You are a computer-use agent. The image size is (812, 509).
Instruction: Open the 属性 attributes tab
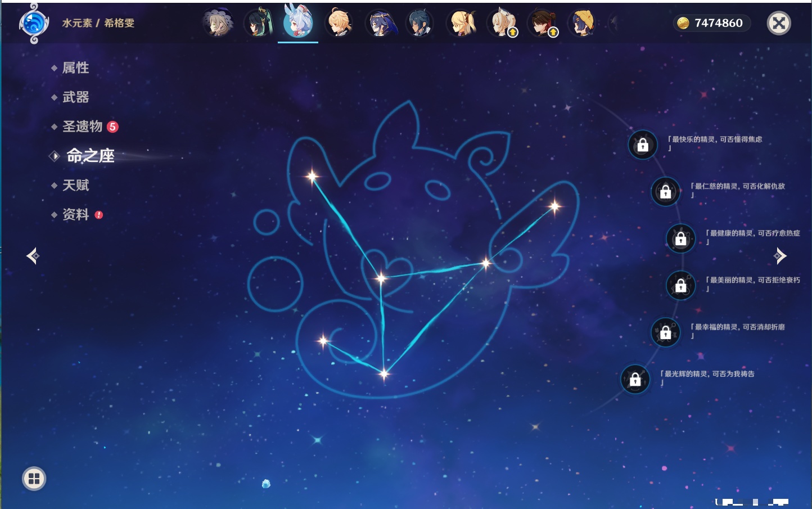coord(75,68)
